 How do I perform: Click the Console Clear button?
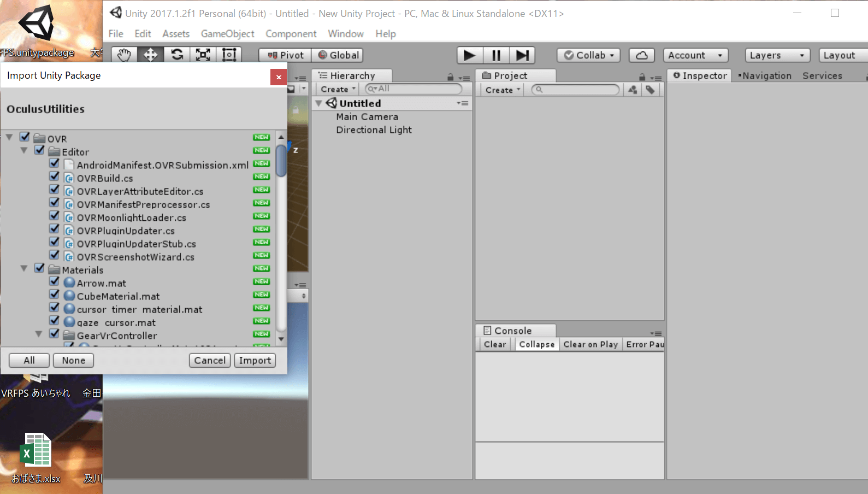(495, 344)
